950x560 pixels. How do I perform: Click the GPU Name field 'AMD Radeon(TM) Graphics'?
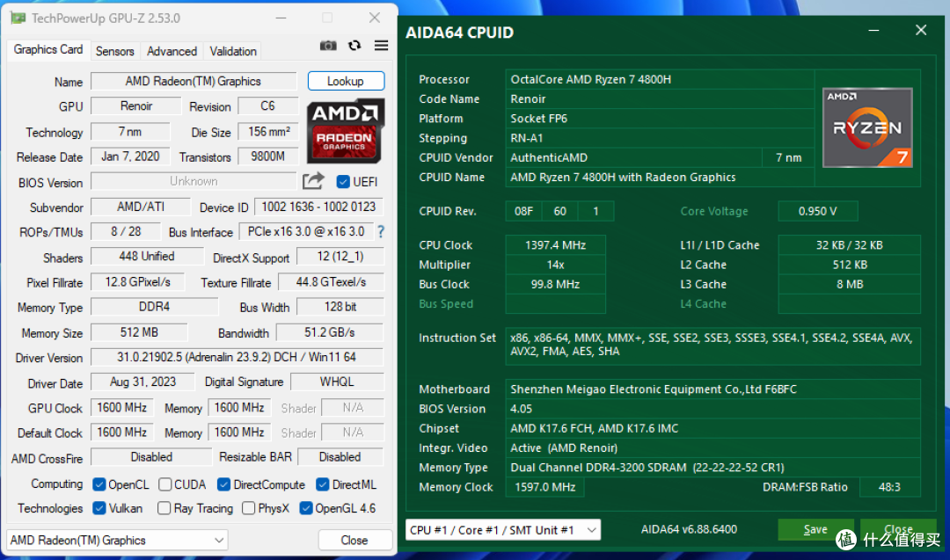tap(194, 81)
